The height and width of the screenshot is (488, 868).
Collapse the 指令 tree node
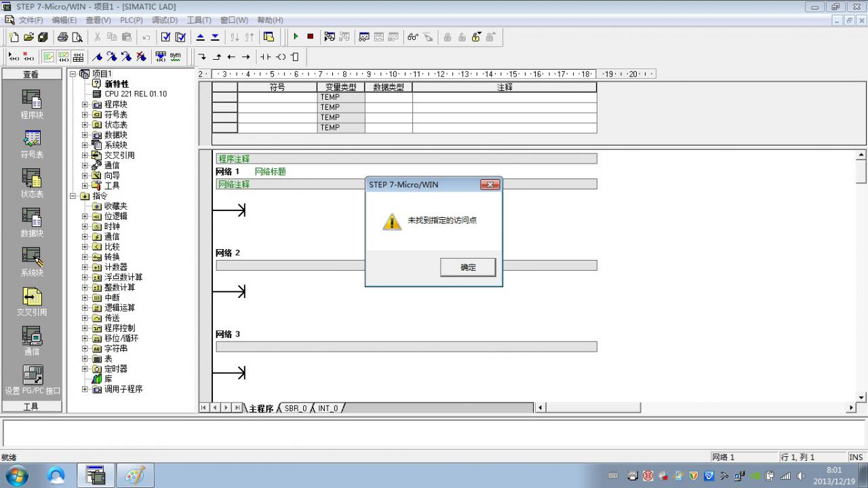coord(73,196)
